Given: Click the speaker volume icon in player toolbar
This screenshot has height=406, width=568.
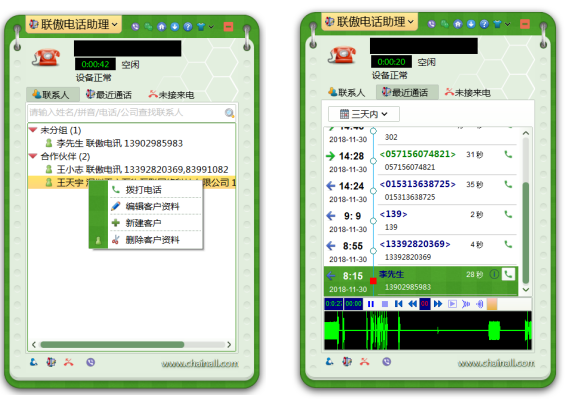Looking at the screenshot, I should pyautogui.click(x=480, y=304).
